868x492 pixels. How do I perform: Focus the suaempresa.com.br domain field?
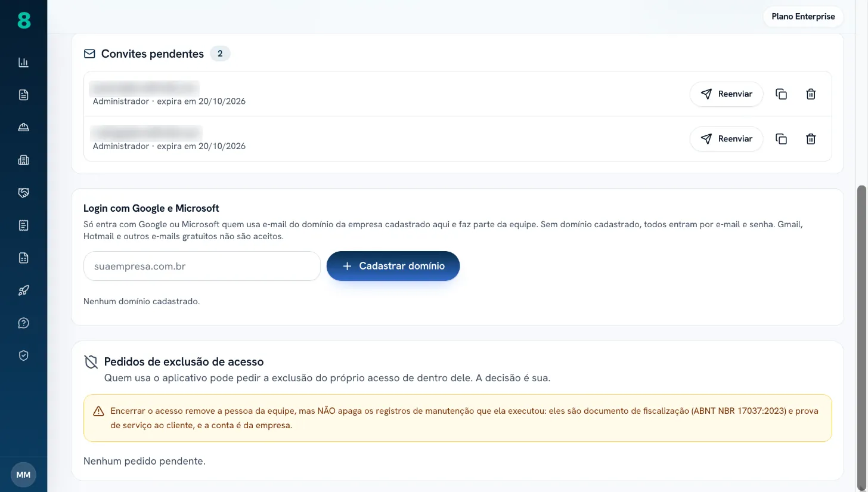tap(202, 266)
